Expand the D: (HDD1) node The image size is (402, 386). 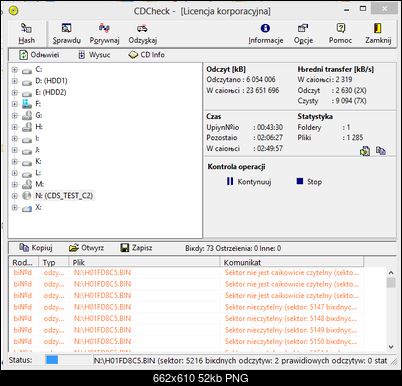tap(14, 81)
